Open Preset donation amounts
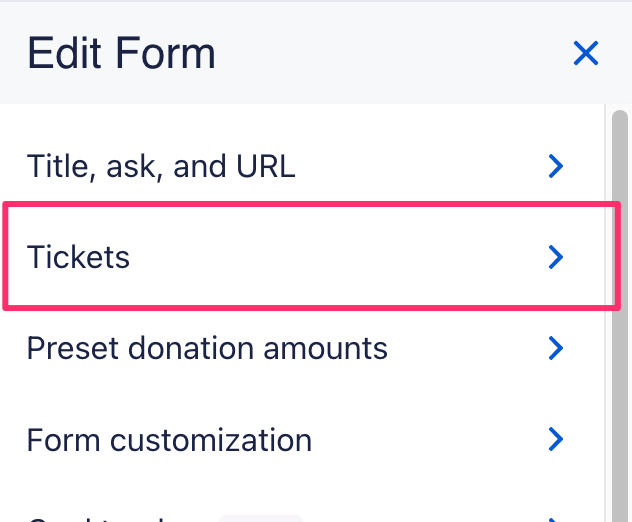632x522 pixels. tap(207, 348)
